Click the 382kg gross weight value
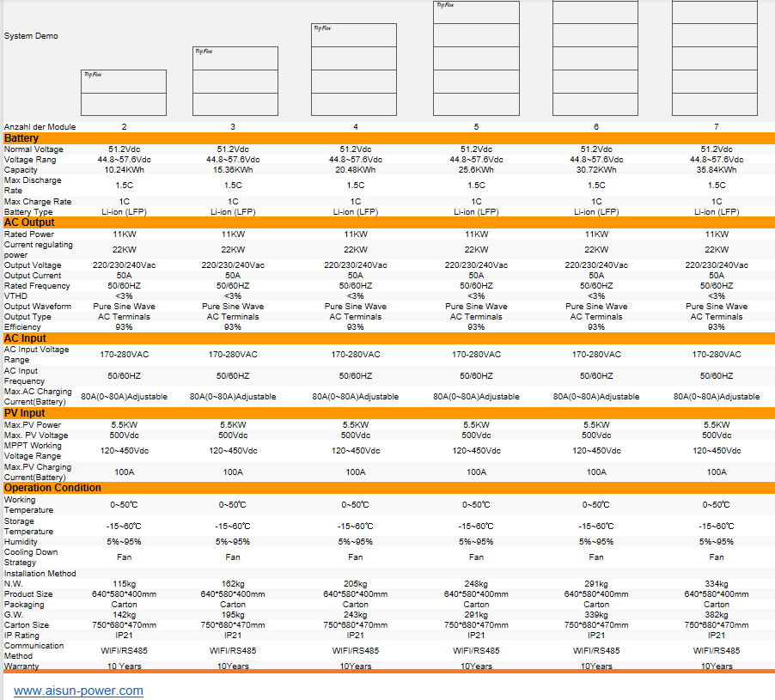This screenshot has width=775, height=700. pos(717,615)
